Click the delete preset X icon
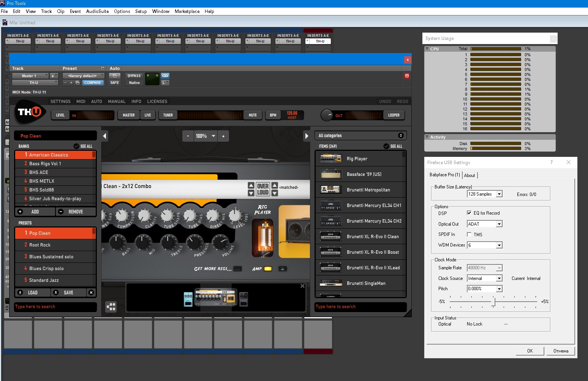Viewport: 588px width, 381px height. pos(91,292)
